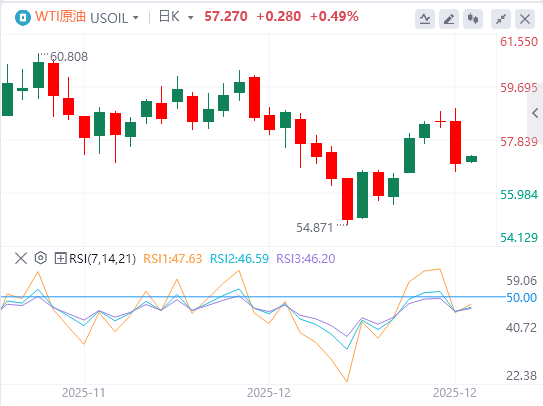Expand side panel with left chevron

(535, 113)
